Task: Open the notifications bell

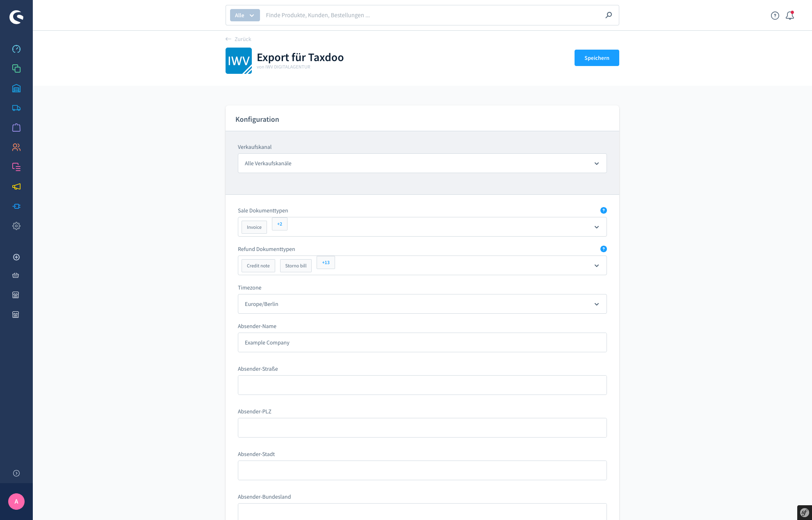Action: pyautogui.click(x=790, y=16)
